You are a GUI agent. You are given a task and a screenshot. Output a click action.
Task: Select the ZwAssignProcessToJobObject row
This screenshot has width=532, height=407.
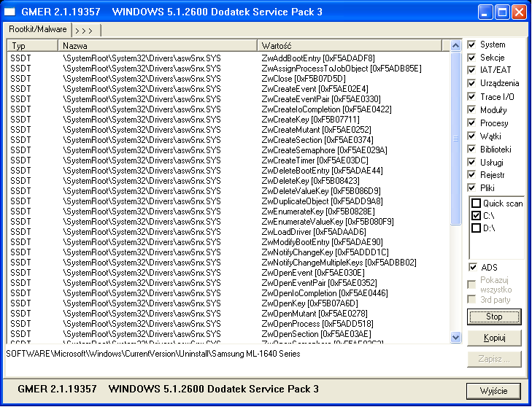click(228, 69)
